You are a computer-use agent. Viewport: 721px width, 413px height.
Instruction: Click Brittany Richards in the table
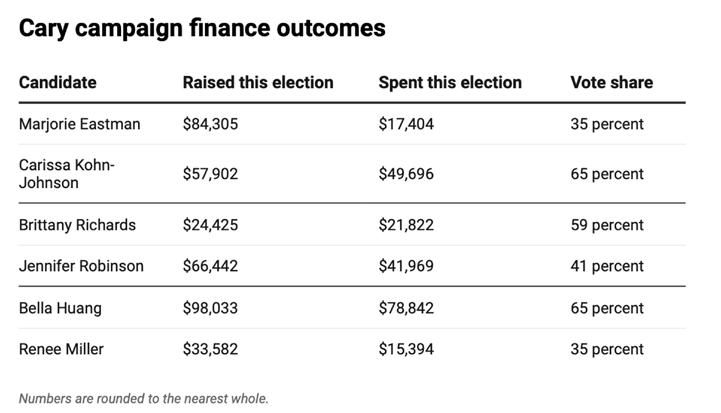click(77, 225)
